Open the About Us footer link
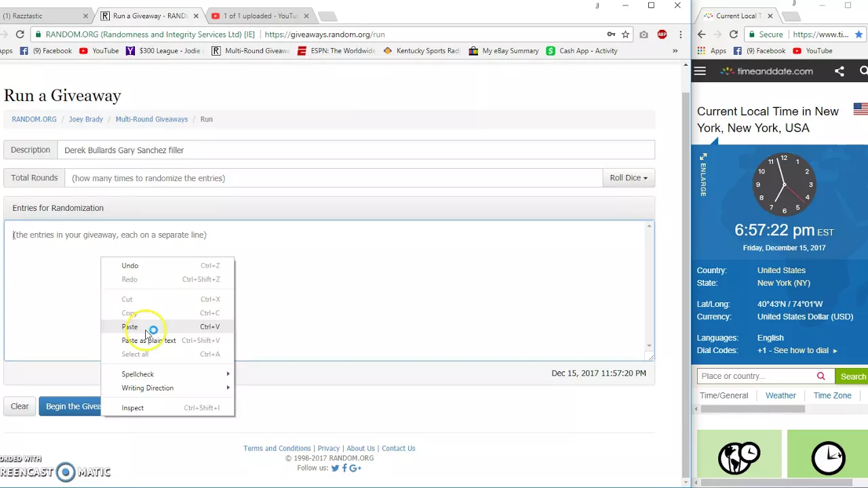Screen dimensions: 868x488 point(360,449)
